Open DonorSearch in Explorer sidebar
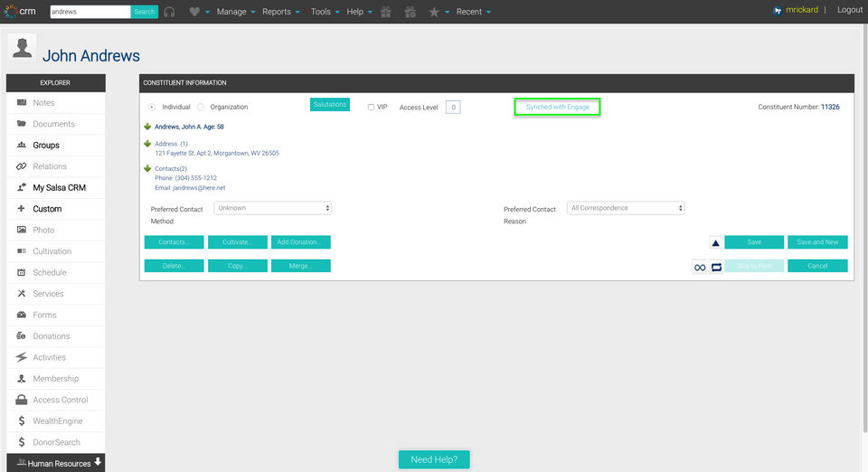 56,442
